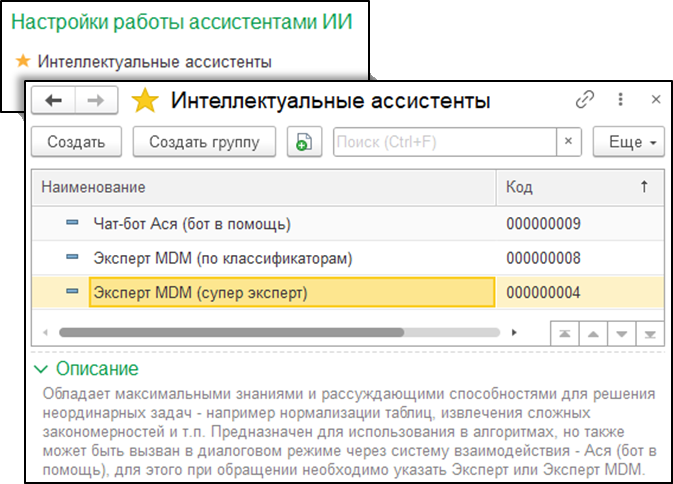Click the Эксперт MDM (супер эксперт) row
The width and height of the screenshot is (673, 484).
pos(200,292)
